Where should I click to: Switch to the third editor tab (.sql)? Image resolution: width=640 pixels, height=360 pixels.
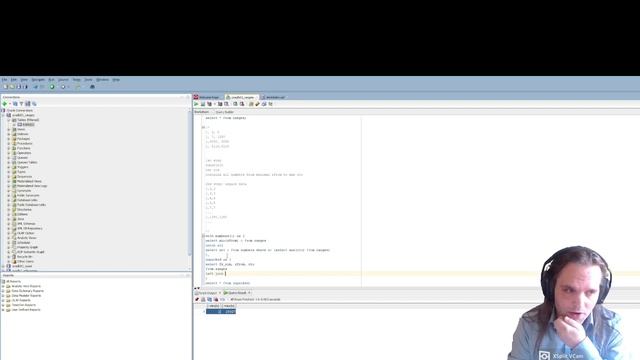273,97
